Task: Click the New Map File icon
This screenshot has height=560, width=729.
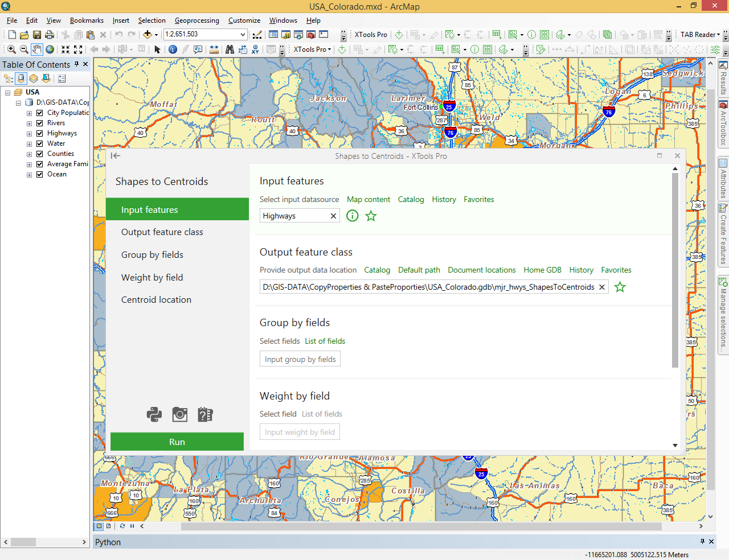Action: (12, 35)
